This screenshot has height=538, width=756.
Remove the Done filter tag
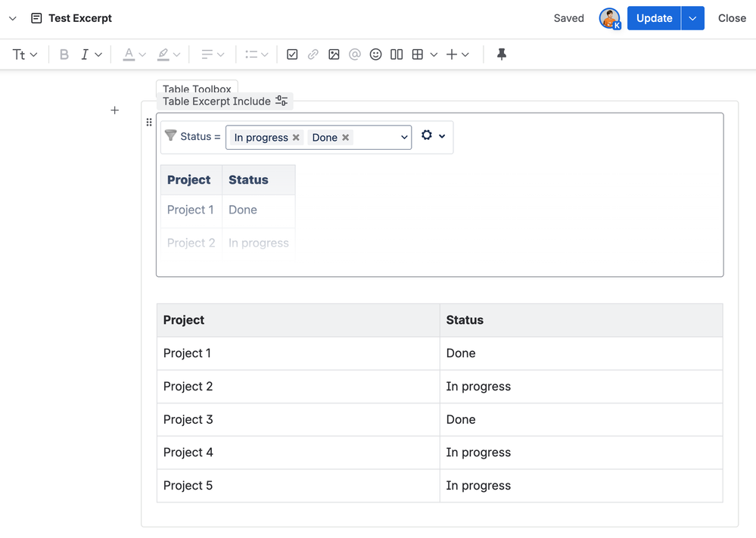(x=346, y=138)
